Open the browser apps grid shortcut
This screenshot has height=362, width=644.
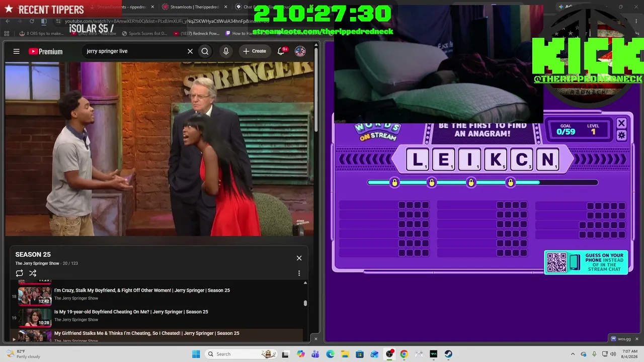click(7, 34)
